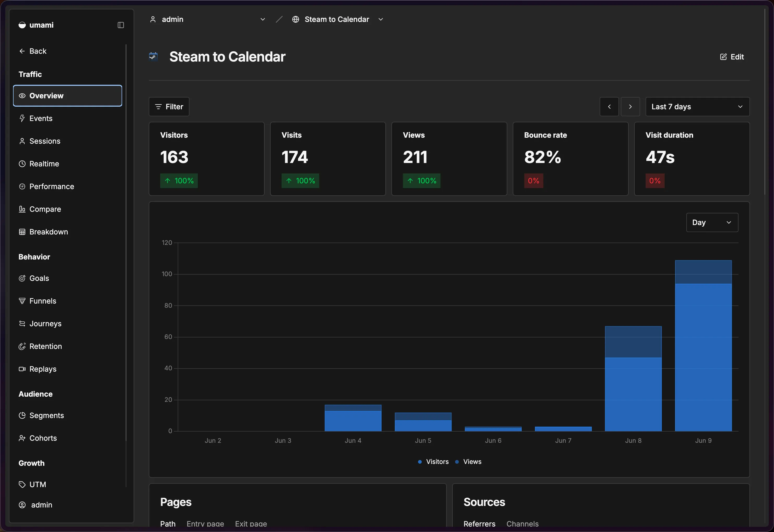Image resolution: width=774 pixels, height=532 pixels.
Task: Click the Funnels icon
Action: tap(22, 301)
